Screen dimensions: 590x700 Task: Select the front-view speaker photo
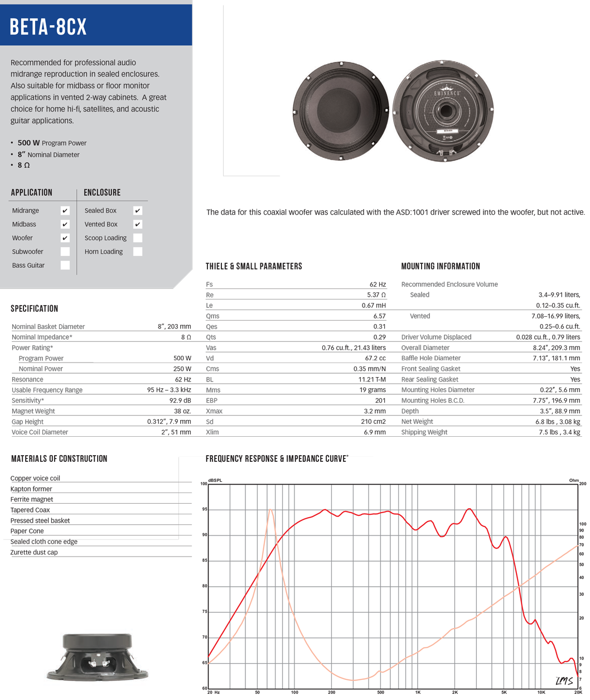[340, 111]
